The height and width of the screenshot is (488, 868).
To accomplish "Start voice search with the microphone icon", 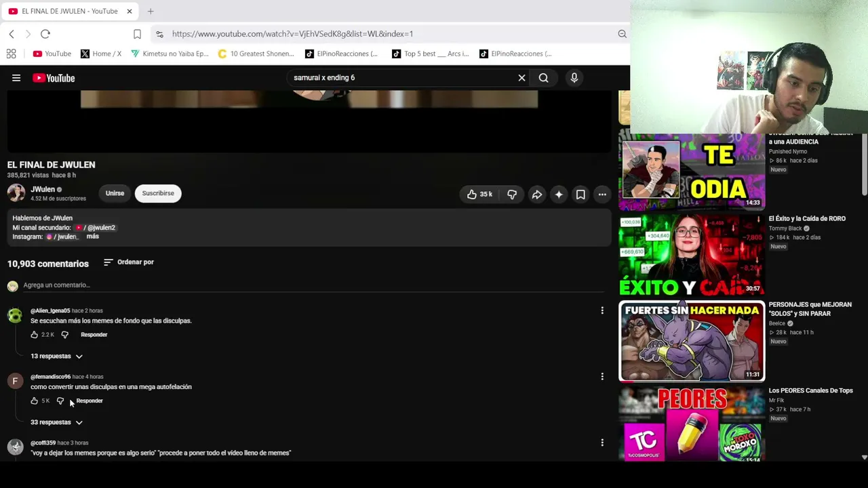I will pyautogui.click(x=574, y=78).
